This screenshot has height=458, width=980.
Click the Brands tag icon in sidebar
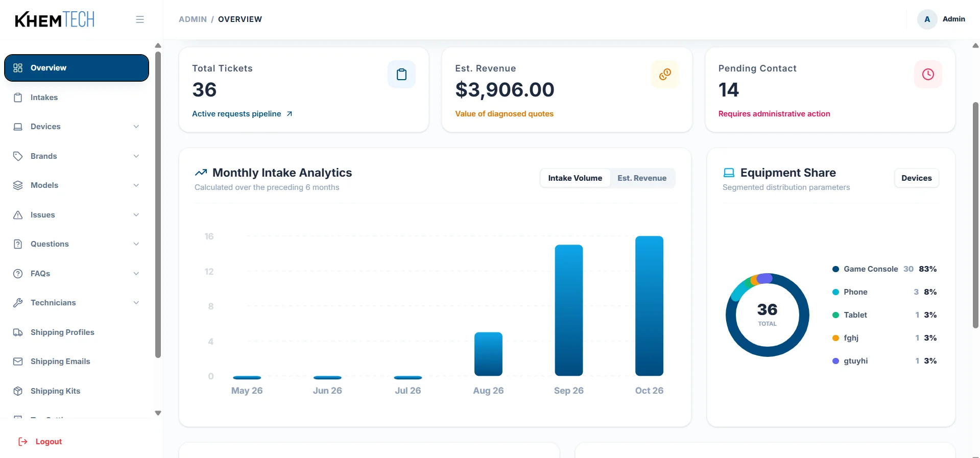18,156
